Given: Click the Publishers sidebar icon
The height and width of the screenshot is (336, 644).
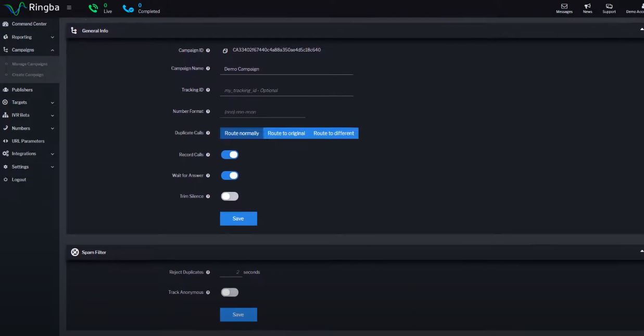Looking at the screenshot, I should tap(5, 89).
